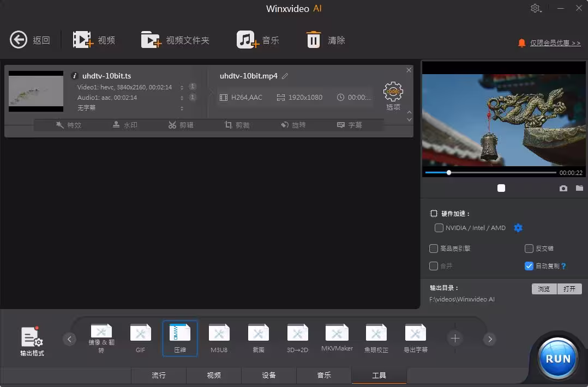Enable 合并 merge checkbox

pos(434,266)
